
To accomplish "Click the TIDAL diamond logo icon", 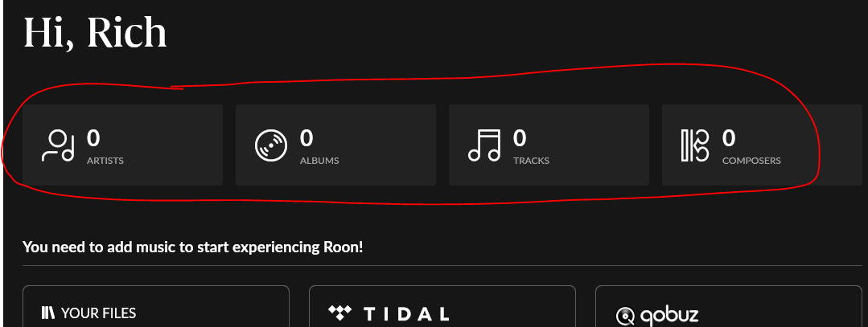I will (x=340, y=313).
